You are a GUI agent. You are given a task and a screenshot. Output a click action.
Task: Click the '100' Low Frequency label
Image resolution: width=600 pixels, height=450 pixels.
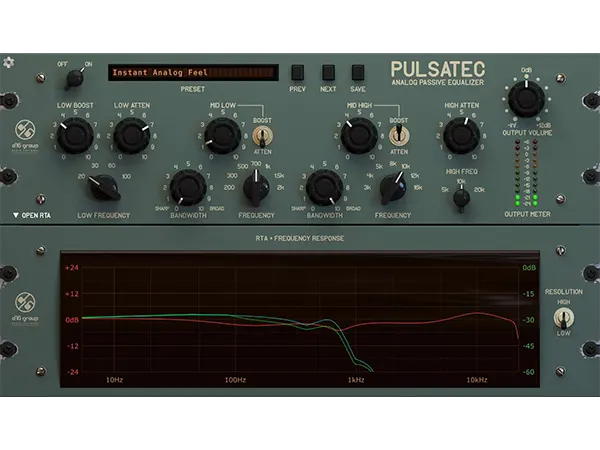pyautogui.click(x=126, y=176)
